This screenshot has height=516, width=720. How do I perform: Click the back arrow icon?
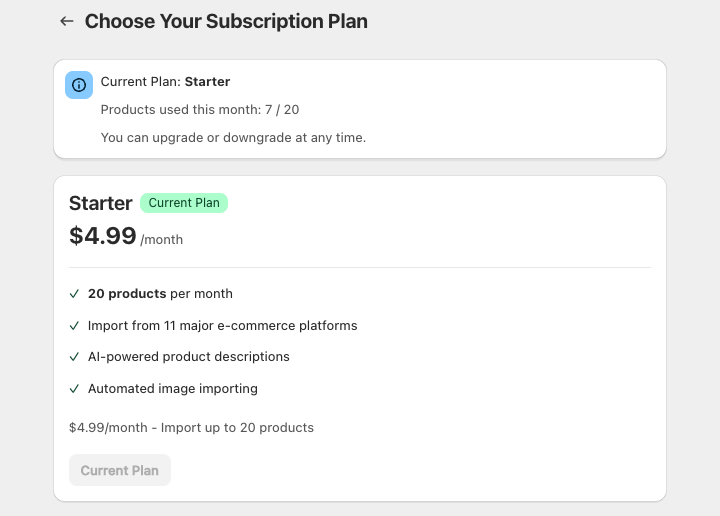click(67, 21)
